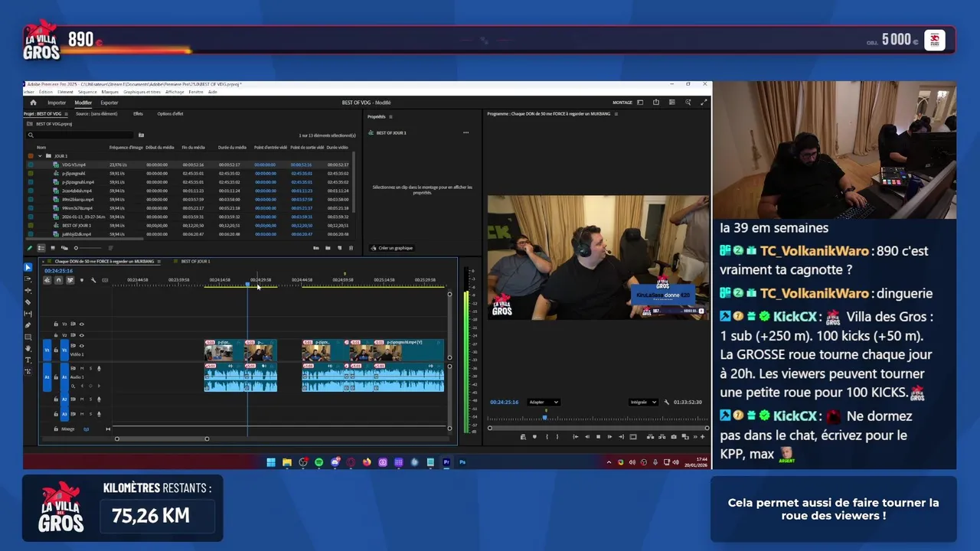The image size is (980, 551).
Task: Open the Effets panel tab
Action: [x=138, y=114]
